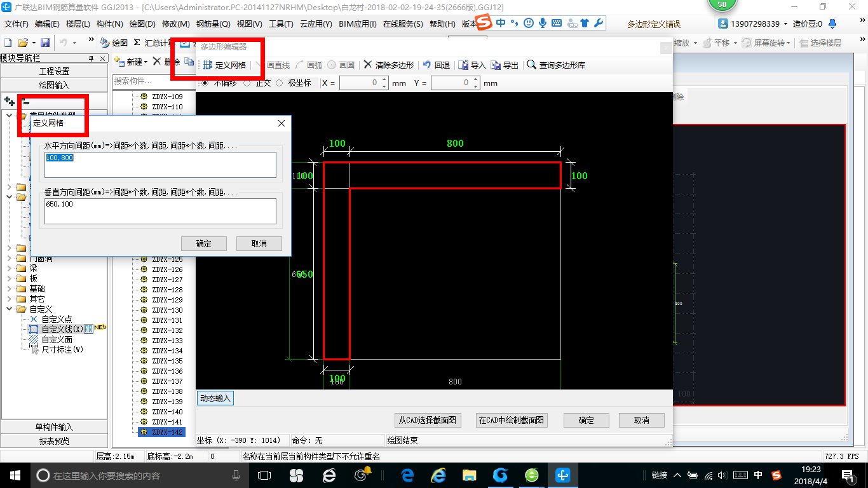Click the Undo arrow icon in main toolbar
868x488 pixels.
tap(64, 43)
